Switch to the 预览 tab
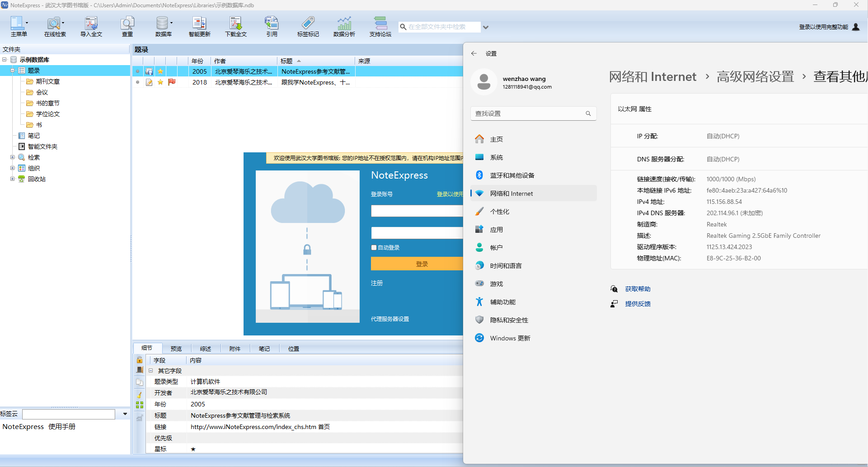Viewport: 868px width, 467px height. click(176, 348)
